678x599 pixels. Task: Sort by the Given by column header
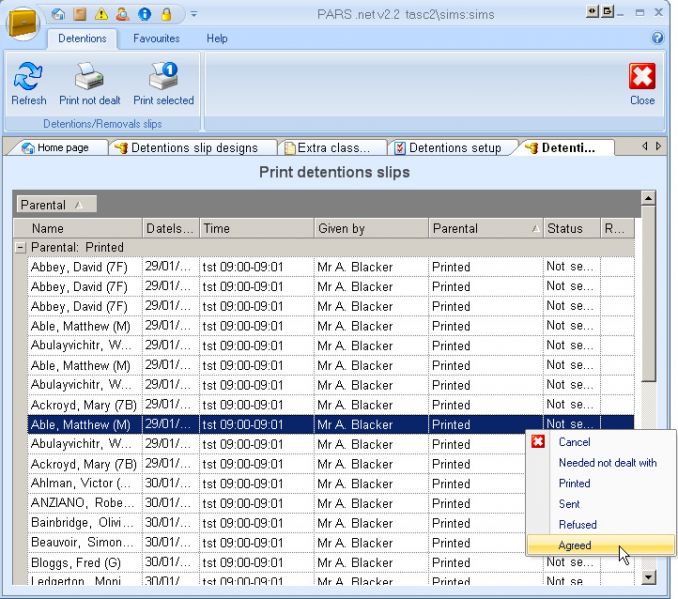(371, 228)
